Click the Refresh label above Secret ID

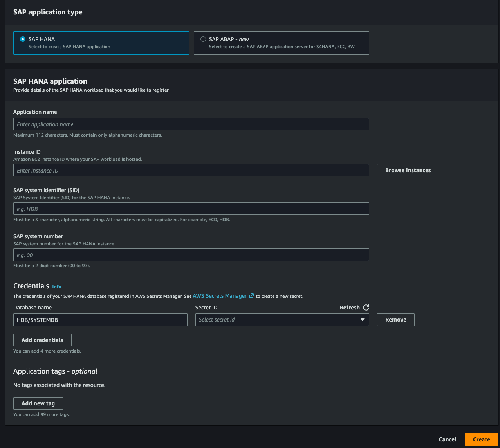click(x=349, y=308)
